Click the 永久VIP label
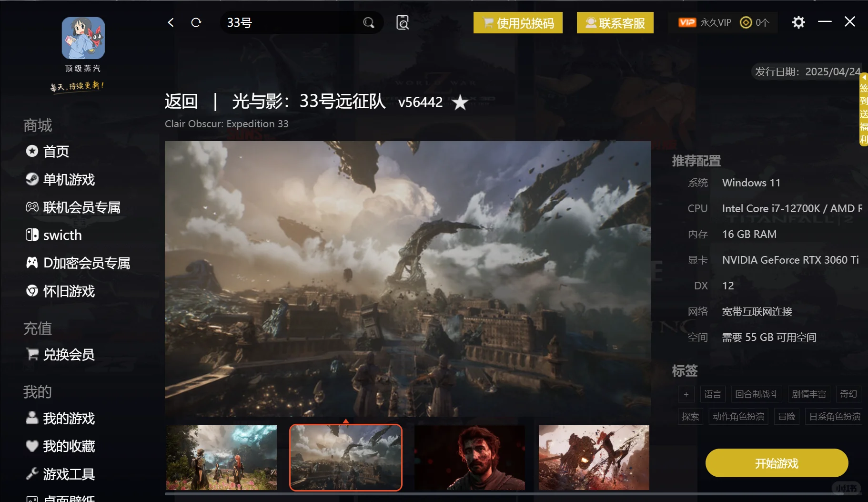This screenshot has width=868, height=502. click(716, 22)
